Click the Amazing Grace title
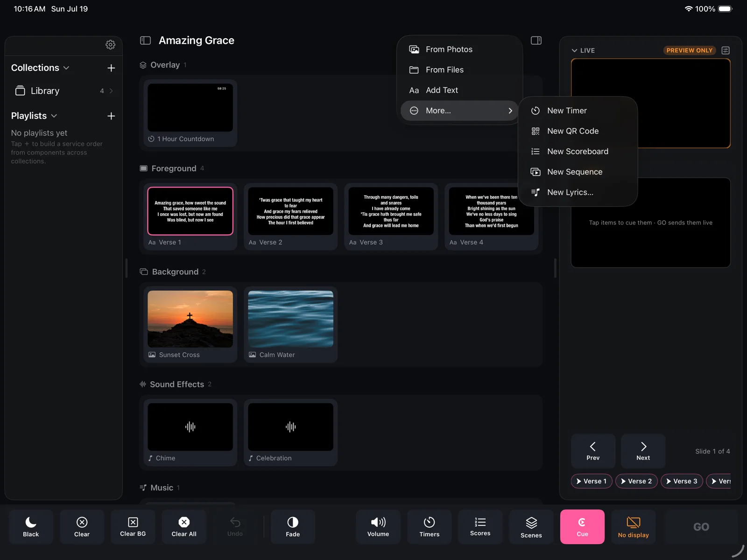Image resolution: width=747 pixels, height=560 pixels. point(197,41)
